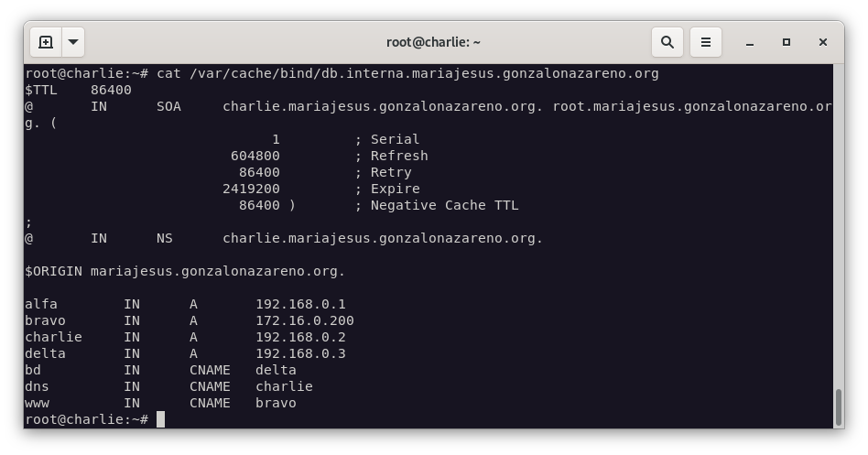This screenshot has height=455, width=868.
Task: Click the root@charlie window title
Action: pyautogui.click(x=433, y=42)
